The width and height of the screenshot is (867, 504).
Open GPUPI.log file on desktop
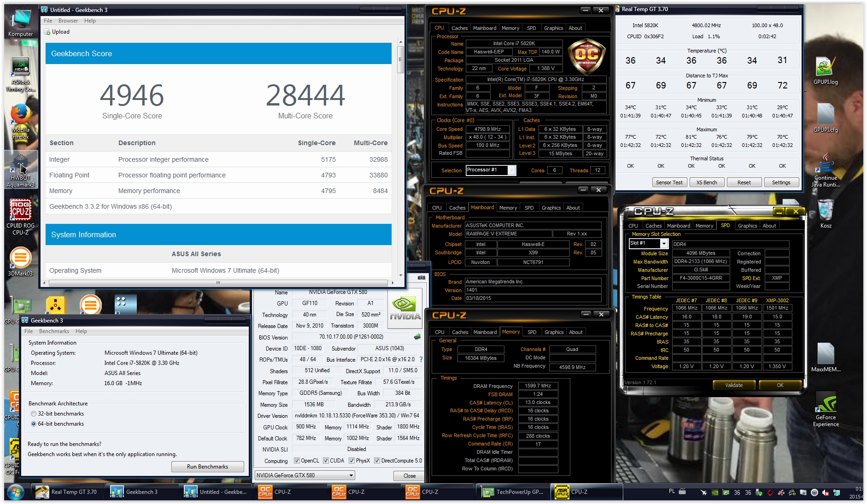coord(826,71)
